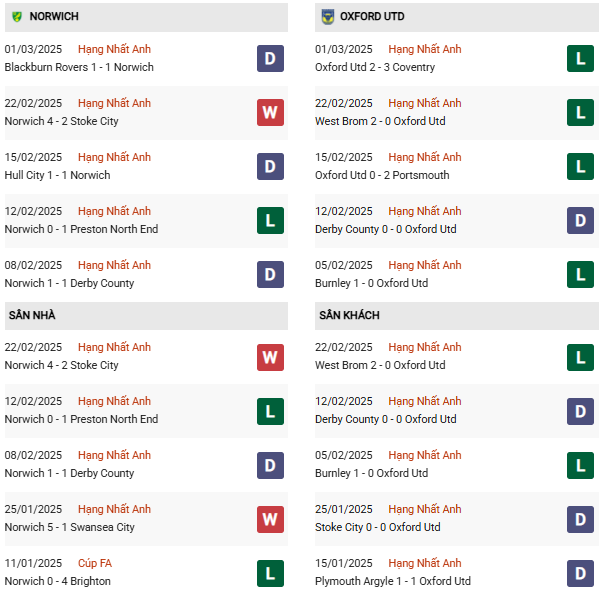Open Hạng Nhất Anh link for 15/01/2025 Oxford
The width and height of the screenshot is (600, 592).
pos(425,563)
